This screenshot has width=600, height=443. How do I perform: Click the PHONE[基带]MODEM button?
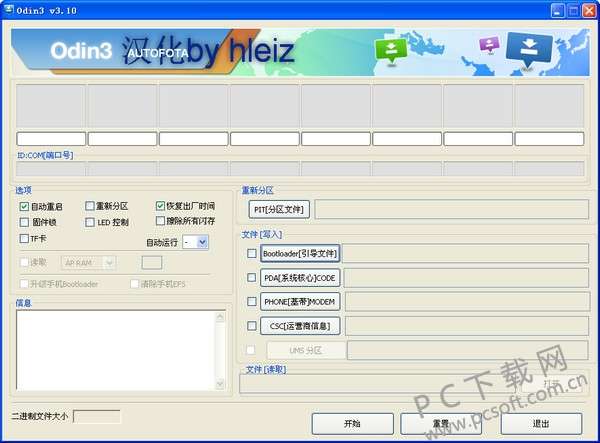point(300,302)
